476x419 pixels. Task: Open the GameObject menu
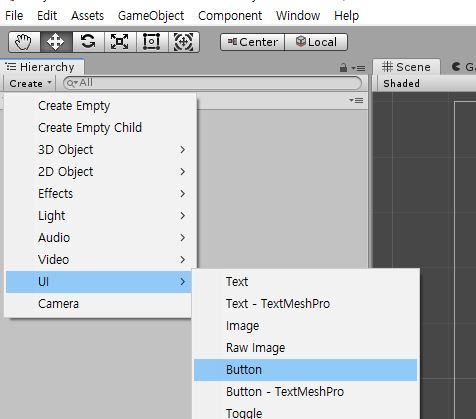tap(151, 16)
